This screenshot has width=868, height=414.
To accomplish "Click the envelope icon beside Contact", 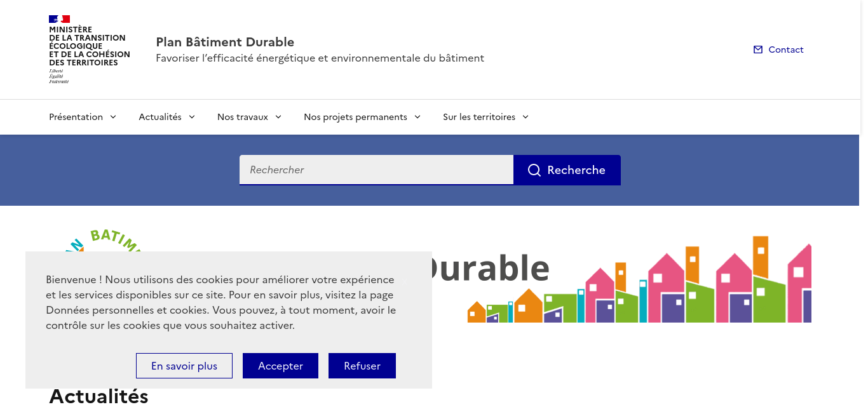I will click(x=757, y=50).
